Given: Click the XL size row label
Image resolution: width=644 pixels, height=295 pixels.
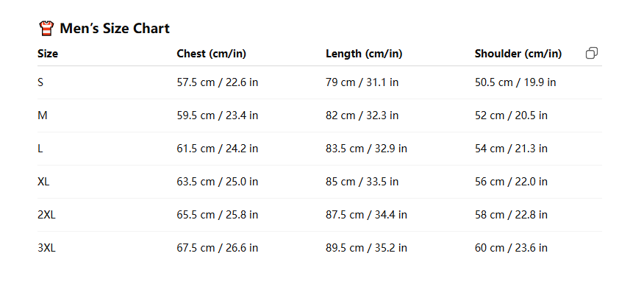Looking at the screenshot, I should point(43,182).
